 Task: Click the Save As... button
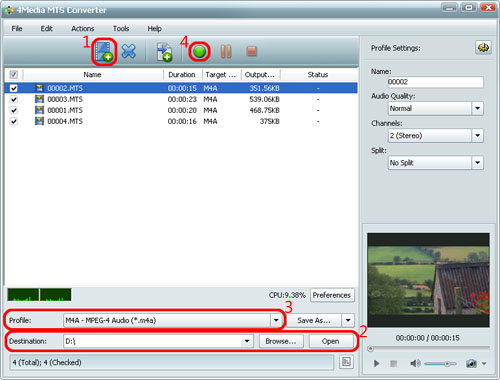click(314, 320)
